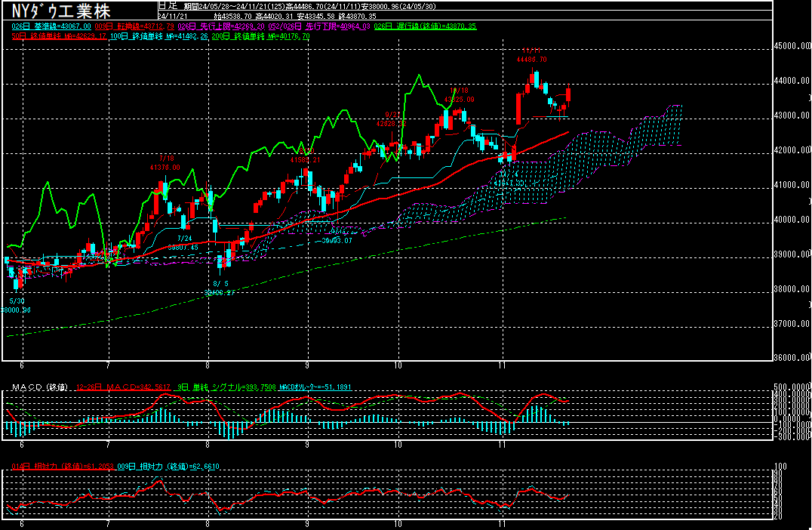The width and height of the screenshot is (812, 530).
Task: Click the 014日 相対力 (終値)=61.2053 legend
Action: point(63,467)
